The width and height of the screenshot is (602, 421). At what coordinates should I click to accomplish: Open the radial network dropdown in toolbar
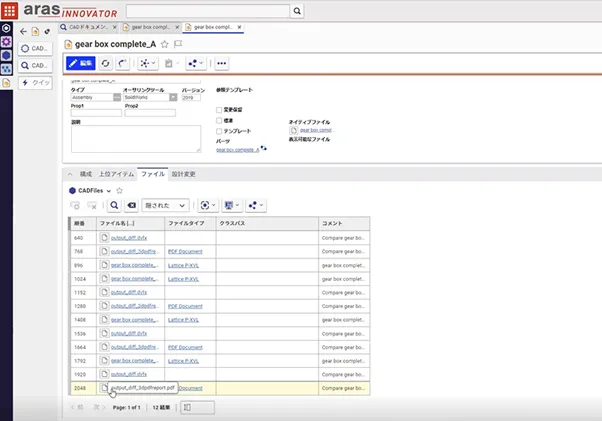pos(147,63)
